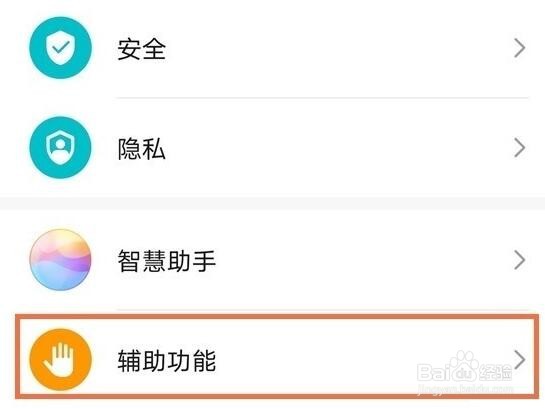Click the divider line under 安全 row

323,98
